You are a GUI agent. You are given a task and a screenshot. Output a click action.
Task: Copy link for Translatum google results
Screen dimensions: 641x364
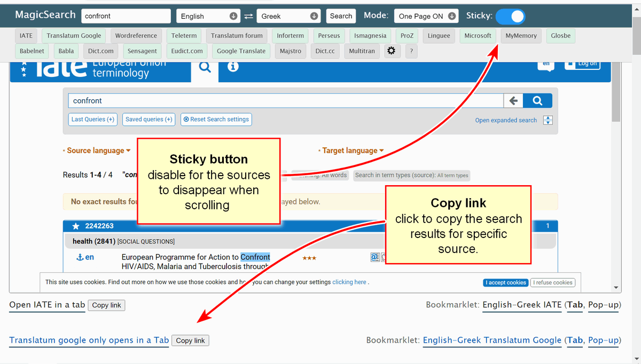[190, 340]
